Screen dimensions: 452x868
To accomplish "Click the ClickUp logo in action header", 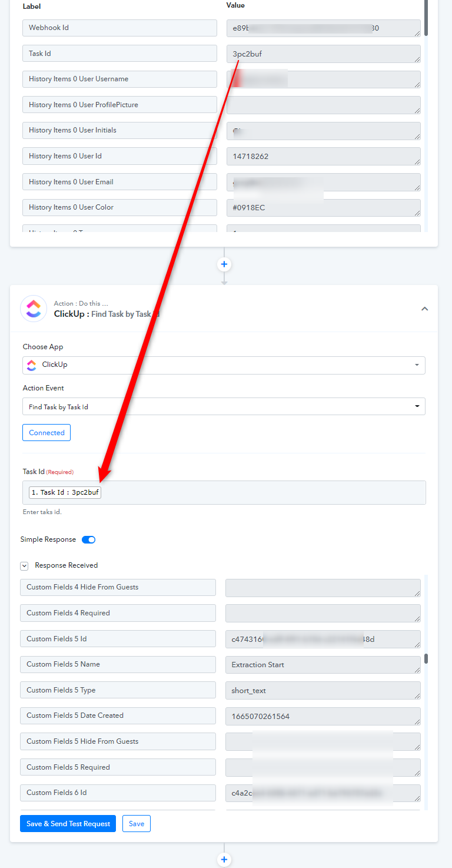I will click(34, 309).
